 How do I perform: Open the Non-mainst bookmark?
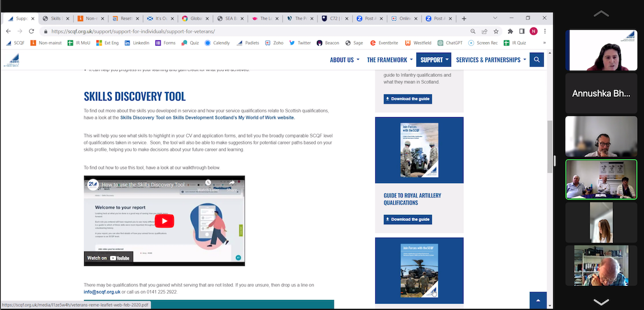pos(45,43)
